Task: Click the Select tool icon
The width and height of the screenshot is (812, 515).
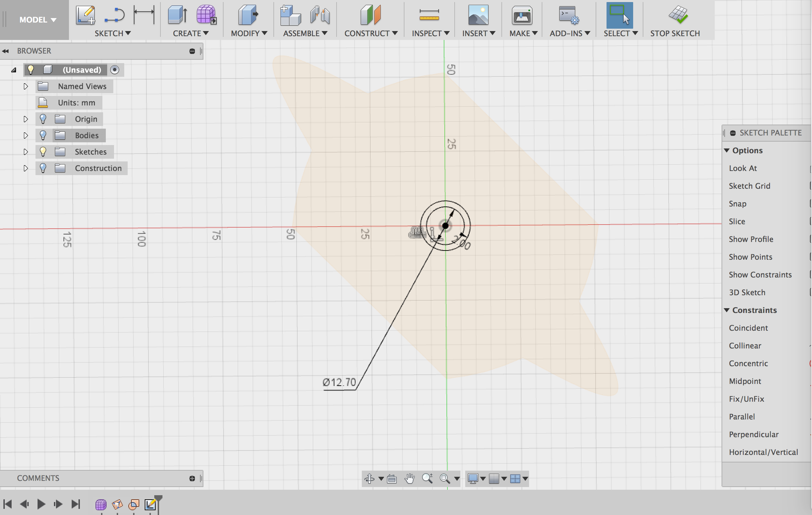Action: coord(619,15)
